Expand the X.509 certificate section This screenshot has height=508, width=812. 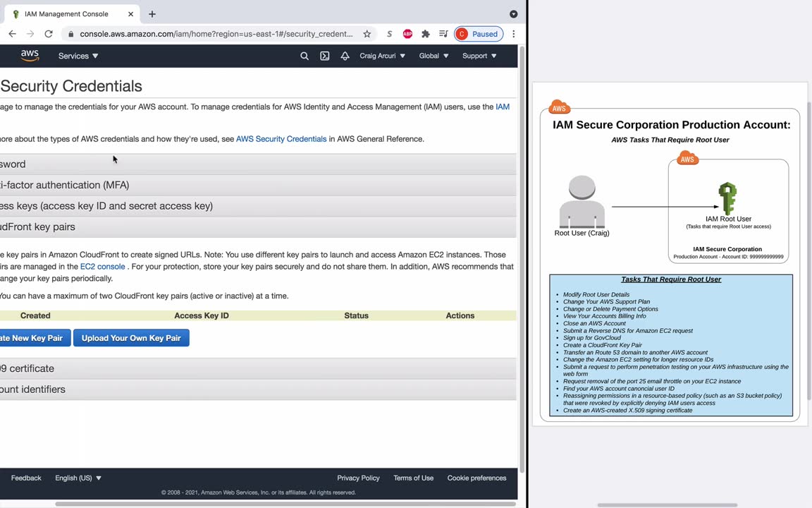point(258,368)
